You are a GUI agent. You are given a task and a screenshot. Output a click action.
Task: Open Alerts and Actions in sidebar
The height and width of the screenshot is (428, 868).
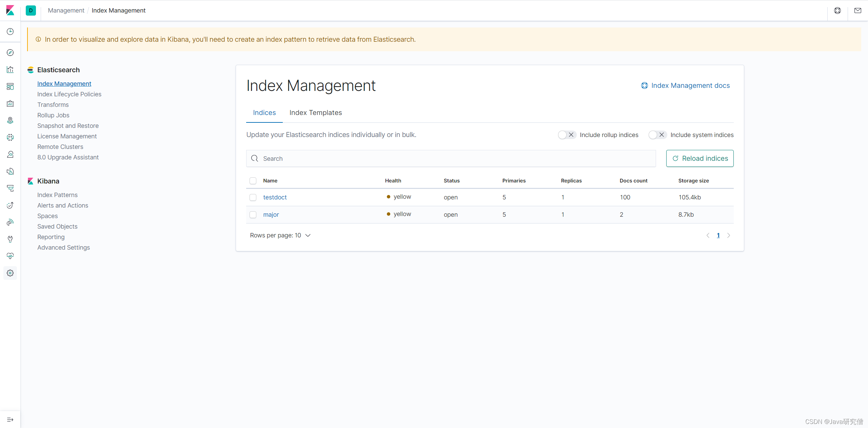coord(63,206)
